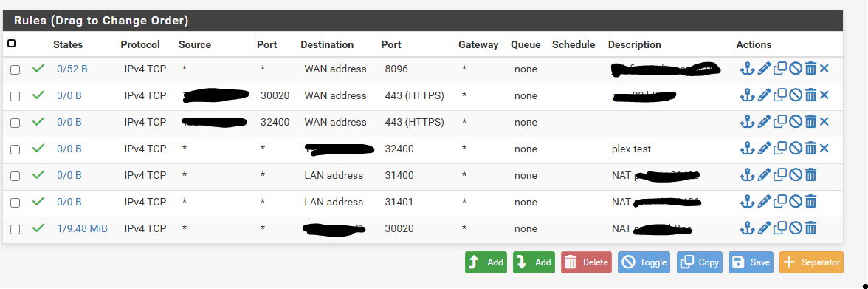Viewport: 868px width, 289px height.
Task: Select the checkbox of the plex-test rule
Action: point(15,150)
